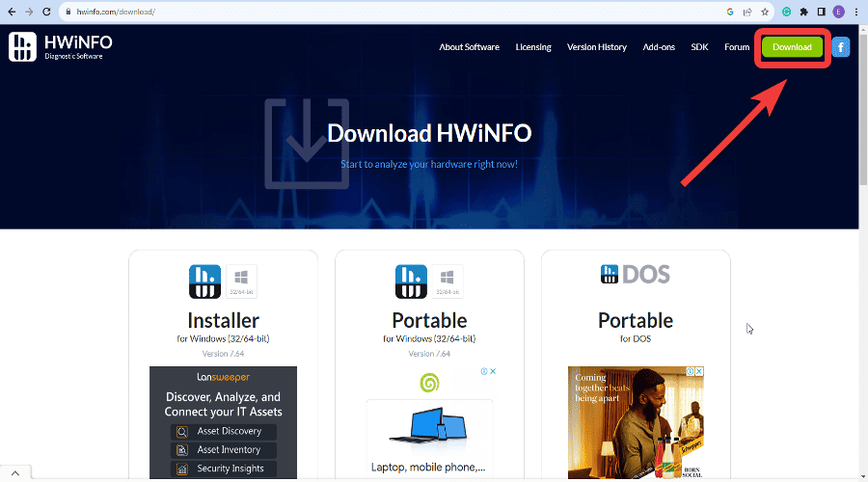Close the Schweppes ad with the X
This screenshot has height=482, width=868.
[x=699, y=371]
